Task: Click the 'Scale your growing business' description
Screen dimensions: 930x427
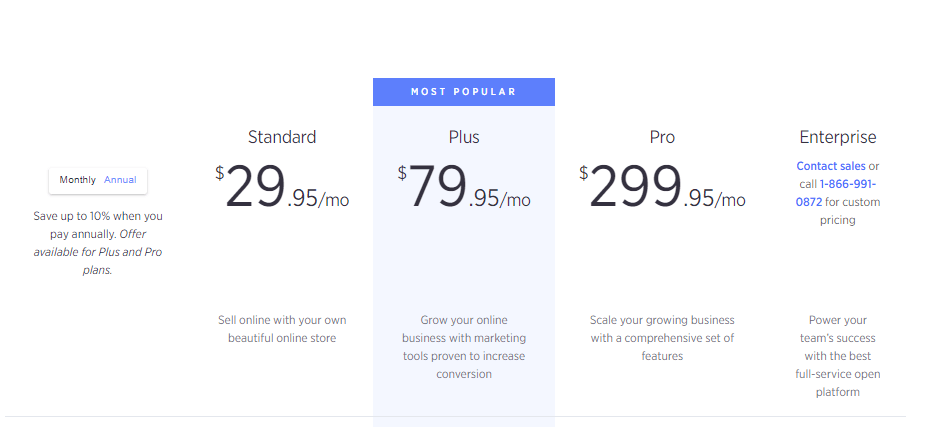Action: coord(662,338)
